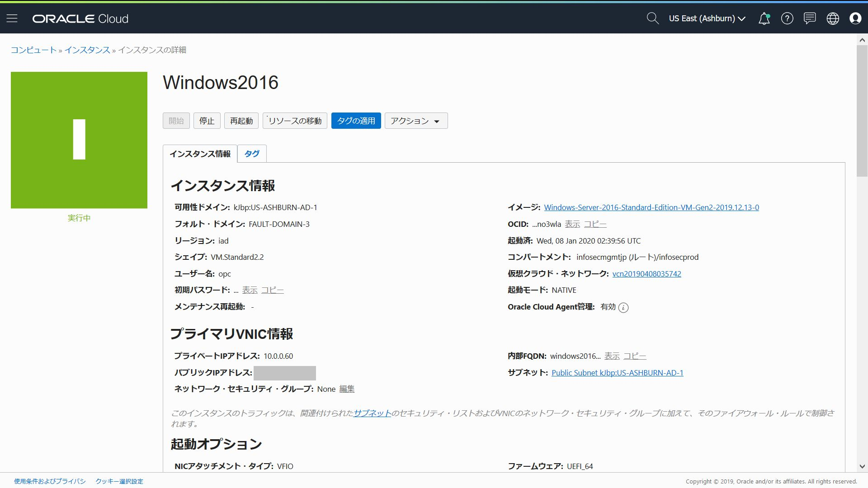868x488 pixels.
Task: Click the globe language icon
Action: click(x=833, y=19)
